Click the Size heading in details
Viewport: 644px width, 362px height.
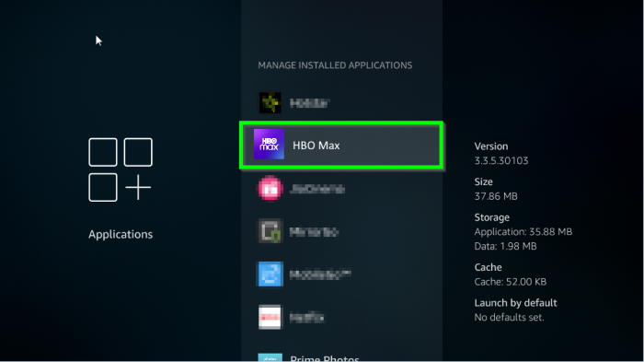(483, 181)
